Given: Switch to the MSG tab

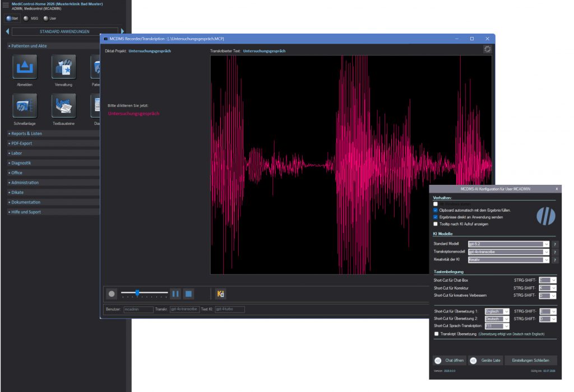Looking at the screenshot, I should point(30,18).
